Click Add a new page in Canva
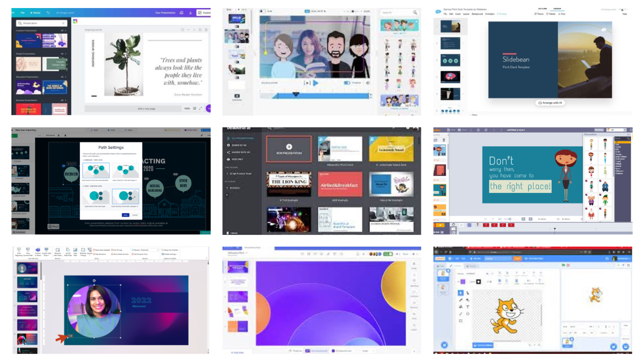Viewport: 644px width, 362px height. pos(146,109)
